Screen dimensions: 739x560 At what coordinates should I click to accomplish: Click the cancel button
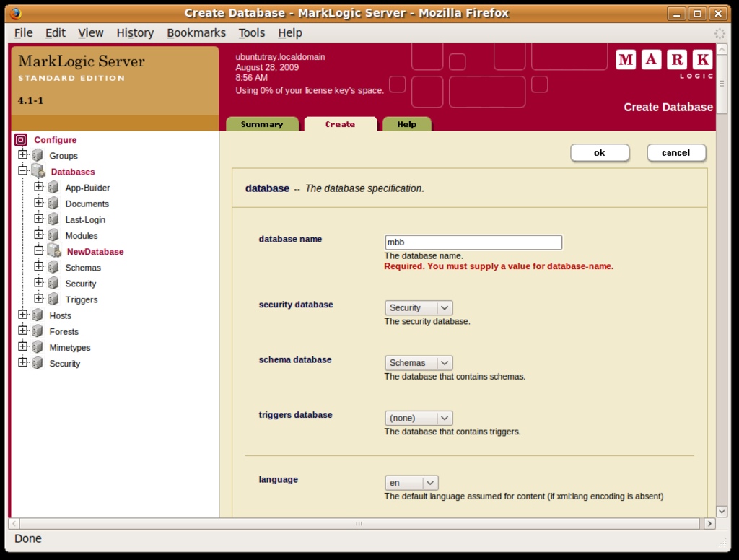pyautogui.click(x=675, y=153)
